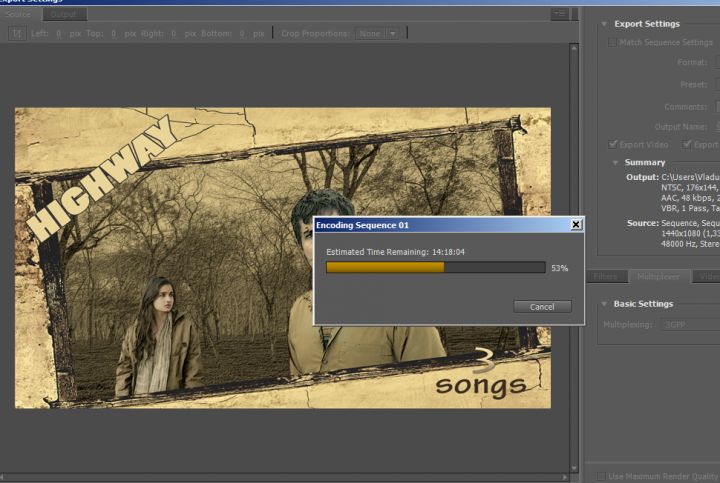Screen dimensions: 720x483
Task: Click the Highway songs preview image
Action: (x=283, y=258)
